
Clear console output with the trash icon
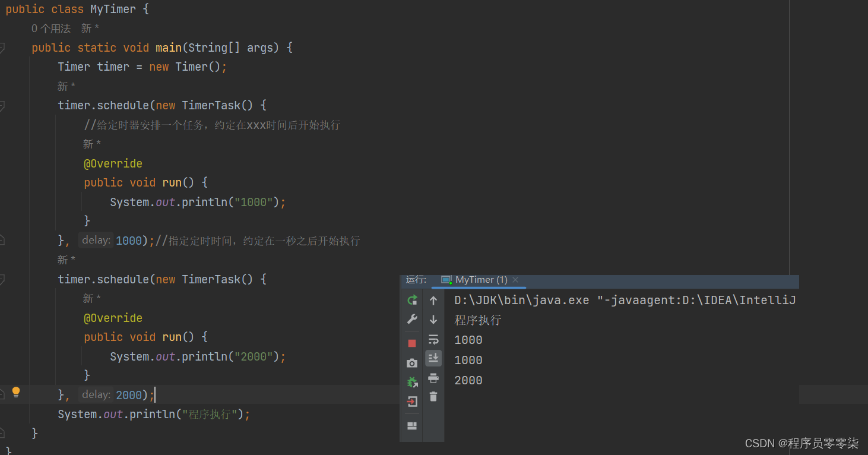(433, 397)
